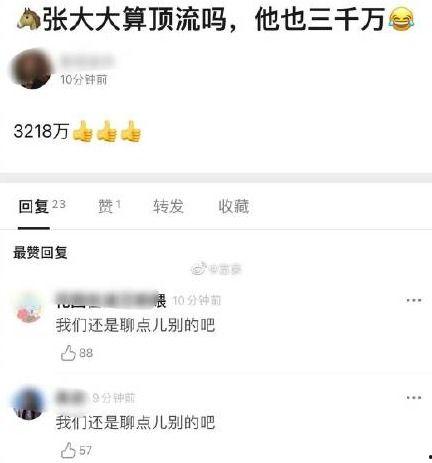This screenshot has height=463, width=432.
Task: Open the 转发 tab
Action: [x=168, y=206]
